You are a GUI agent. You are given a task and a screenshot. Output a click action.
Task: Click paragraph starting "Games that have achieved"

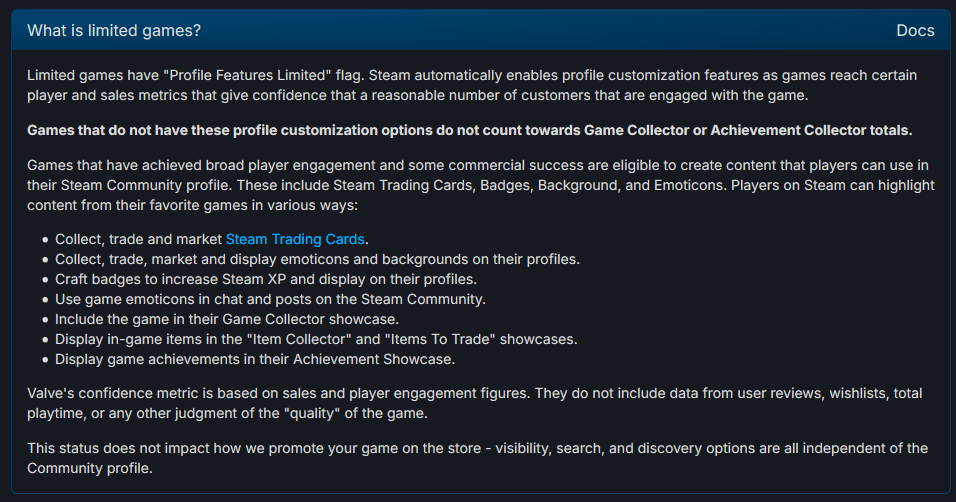[480, 185]
